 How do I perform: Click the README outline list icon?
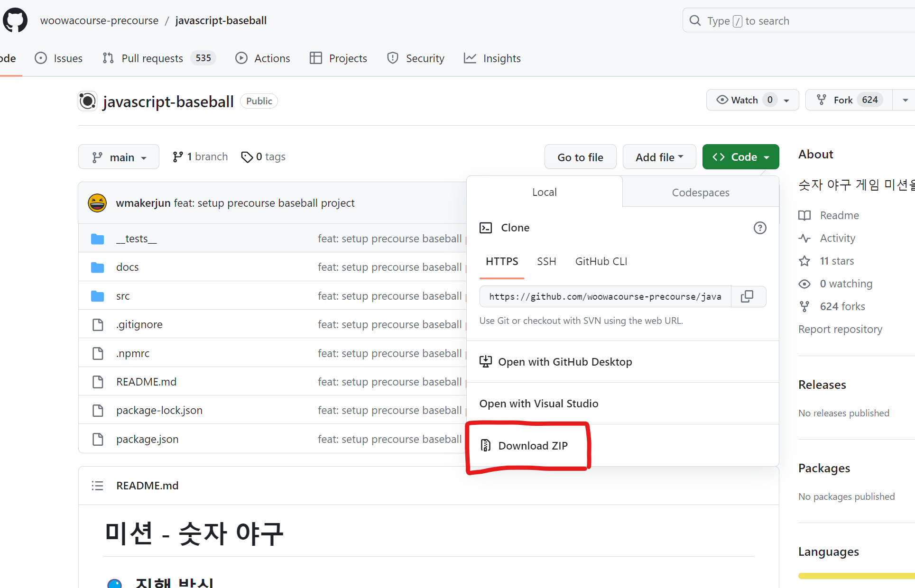click(x=97, y=486)
